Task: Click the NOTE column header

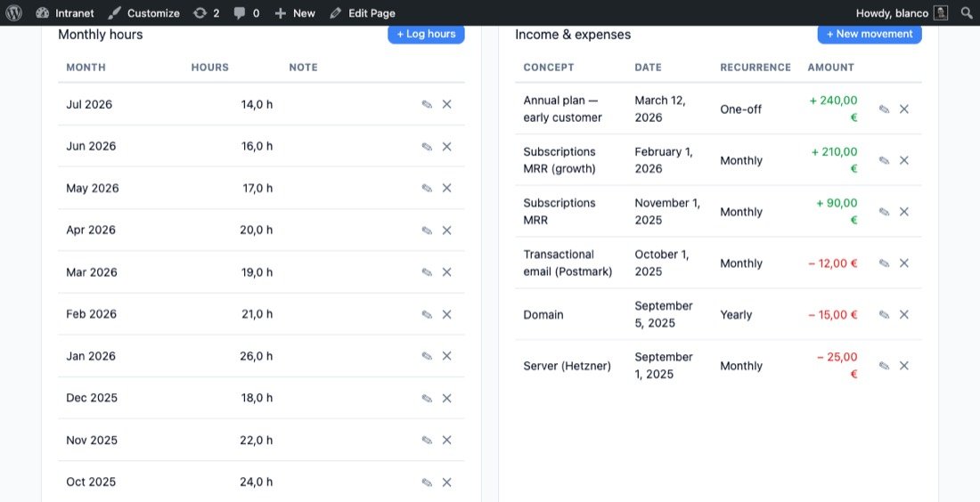Action: pyautogui.click(x=303, y=68)
